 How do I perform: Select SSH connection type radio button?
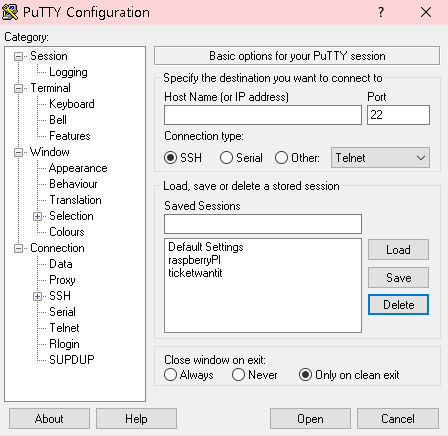point(170,158)
